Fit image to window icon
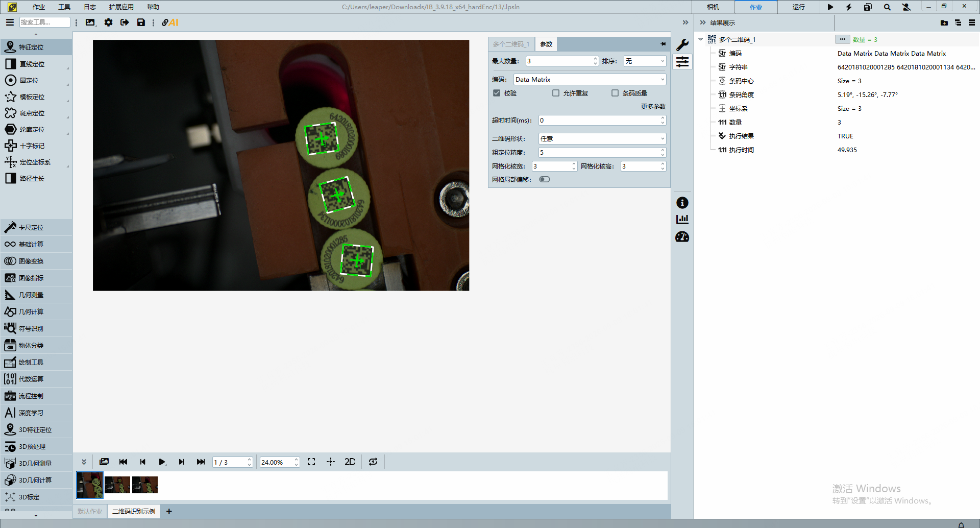Image resolution: width=980 pixels, height=528 pixels. point(311,462)
